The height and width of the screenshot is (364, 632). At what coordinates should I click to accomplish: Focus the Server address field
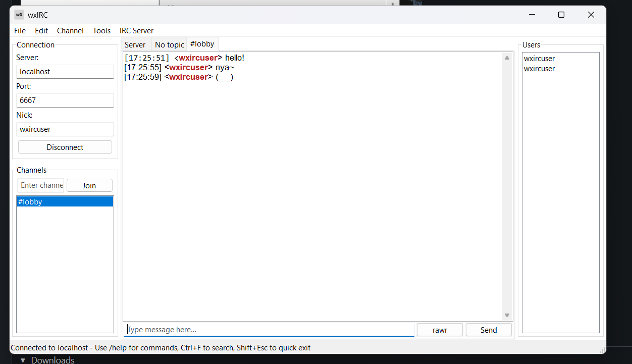[x=65, y=72]
